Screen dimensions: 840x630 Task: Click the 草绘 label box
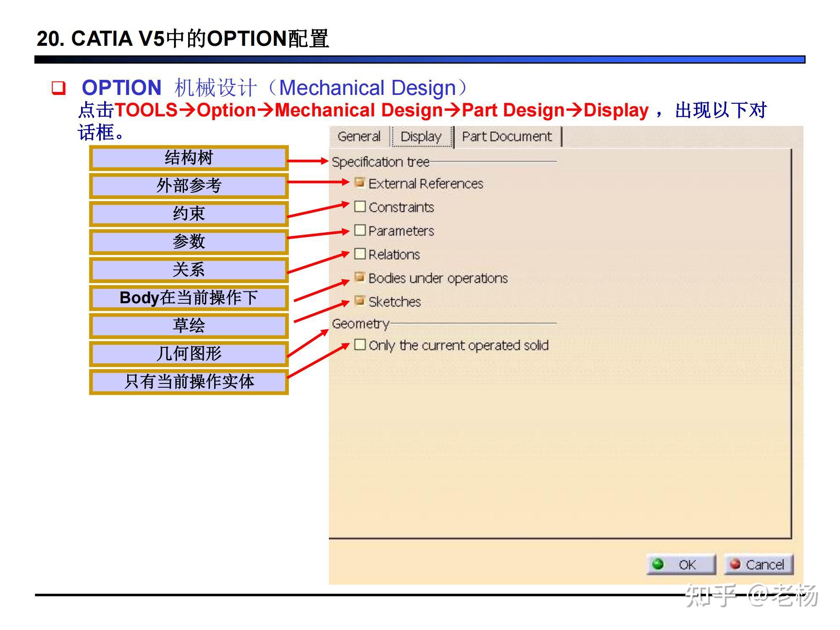click(x=189, y=325)
